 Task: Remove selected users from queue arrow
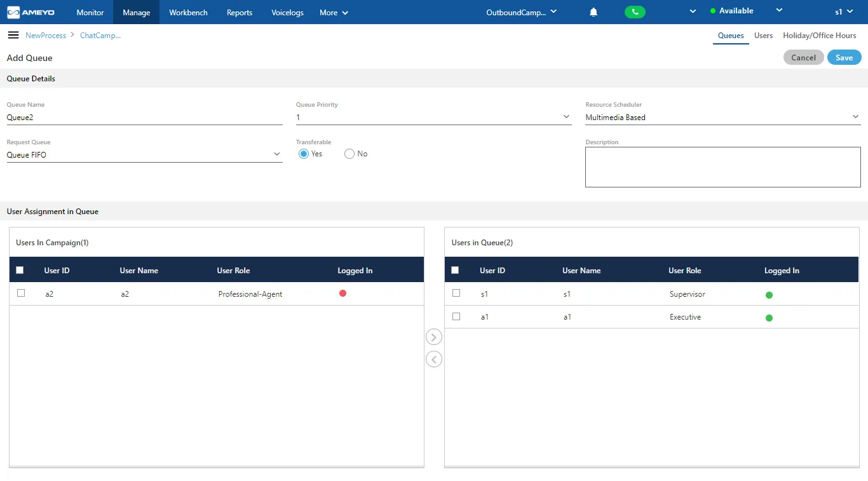pyautogui.click(x=434, y=360)
